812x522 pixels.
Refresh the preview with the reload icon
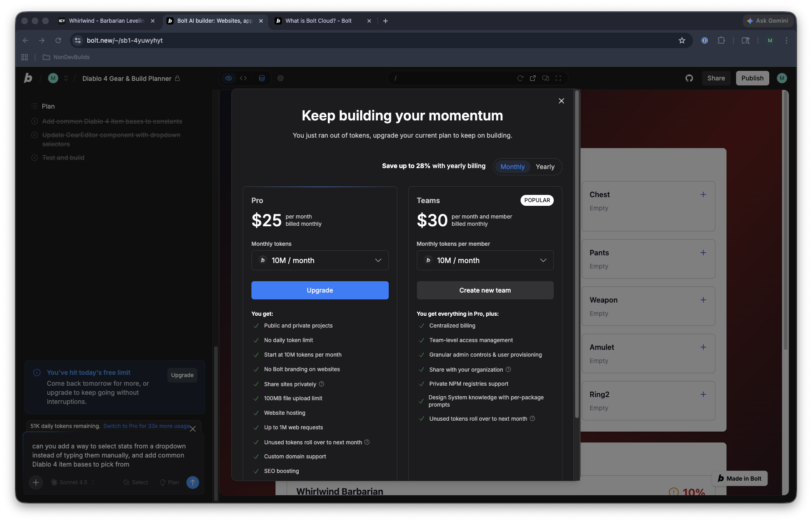[x=520, y=78]
